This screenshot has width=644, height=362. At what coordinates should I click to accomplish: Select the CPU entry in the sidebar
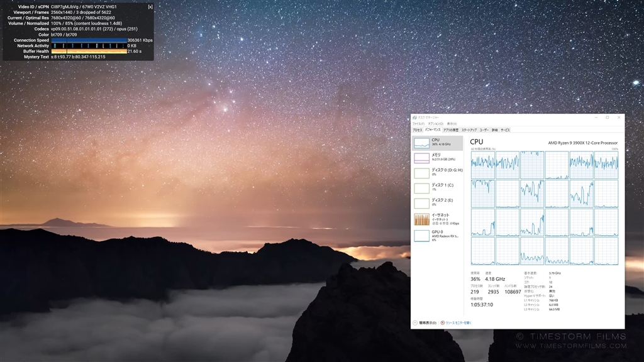click(437, 143)
